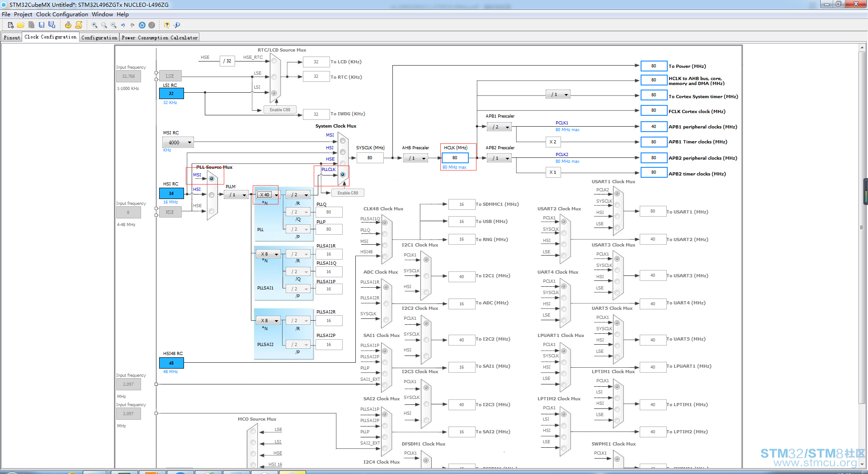Zoom in on the clock diagram

point(94,25)
